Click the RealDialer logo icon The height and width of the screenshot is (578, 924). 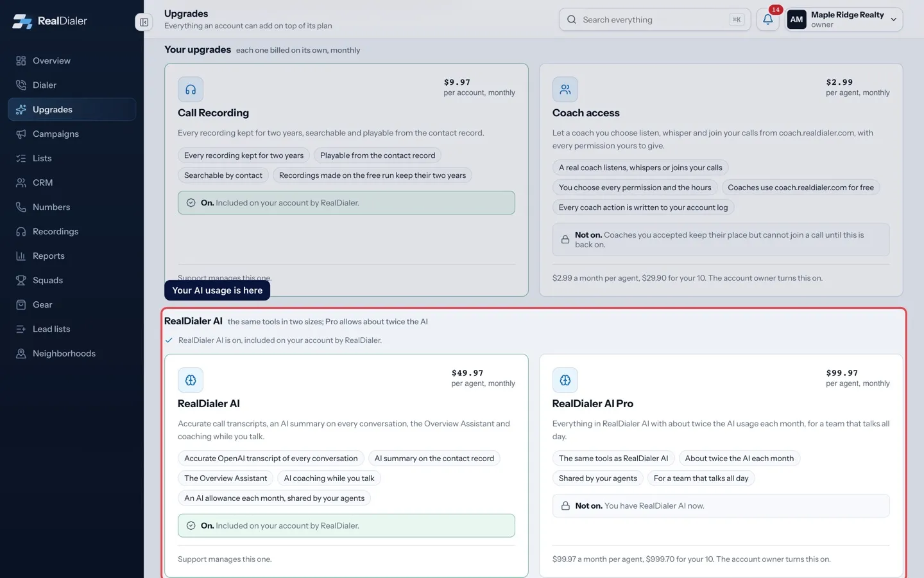click(22, 21)
